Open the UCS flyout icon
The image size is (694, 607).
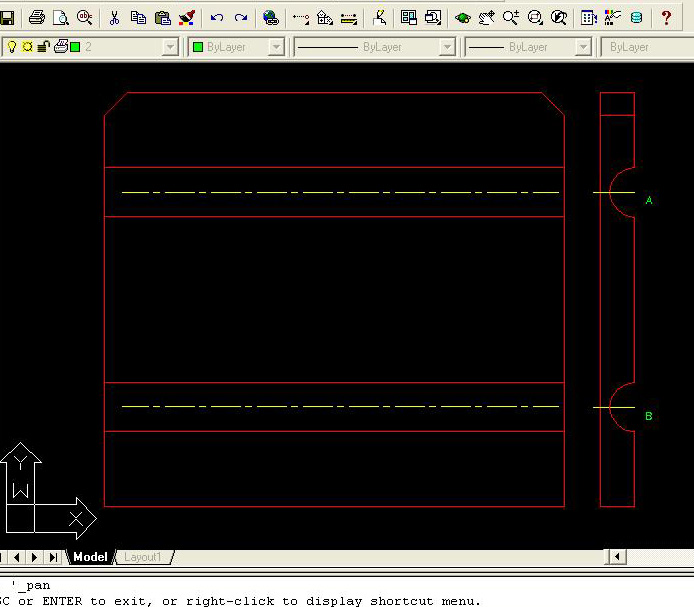coord(325,18)
